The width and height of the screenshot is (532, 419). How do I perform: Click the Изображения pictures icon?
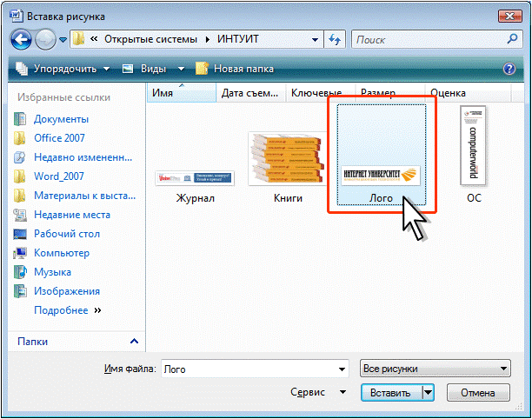click(x=20, y=291)
